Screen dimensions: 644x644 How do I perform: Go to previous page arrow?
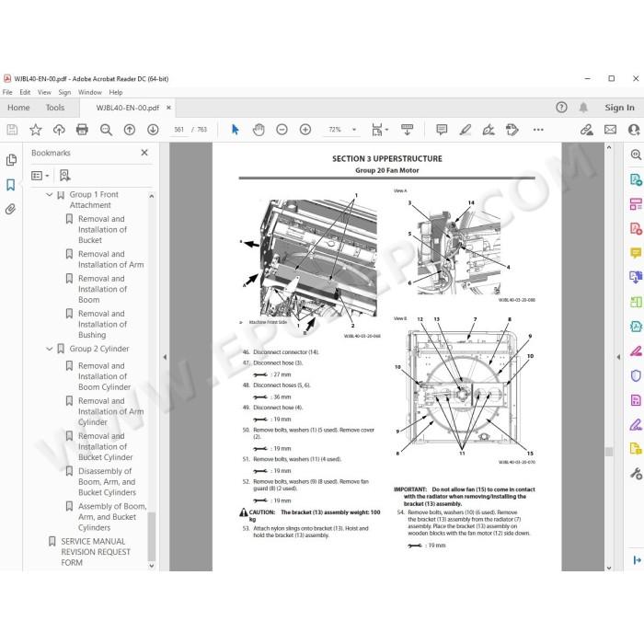(130, 130)
